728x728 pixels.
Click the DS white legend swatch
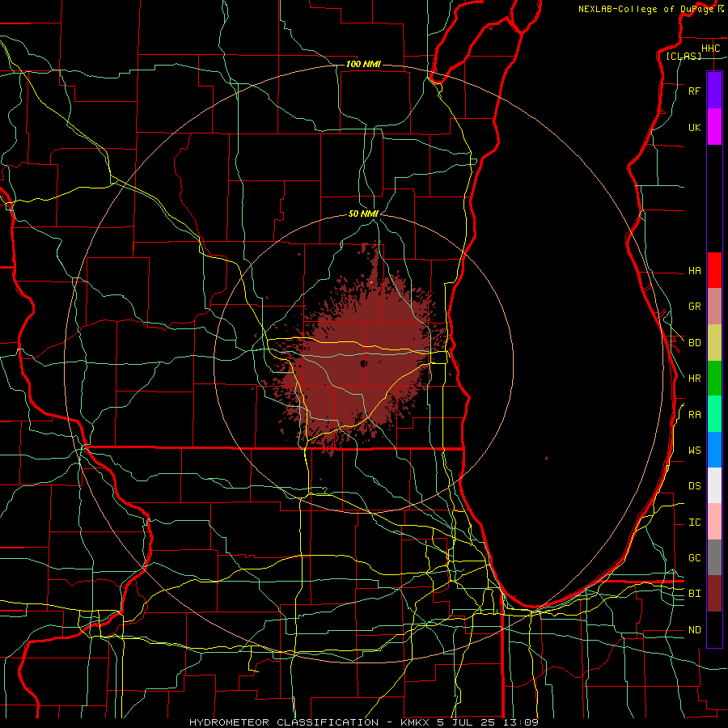pyautogui.click(x=714, y=485)
